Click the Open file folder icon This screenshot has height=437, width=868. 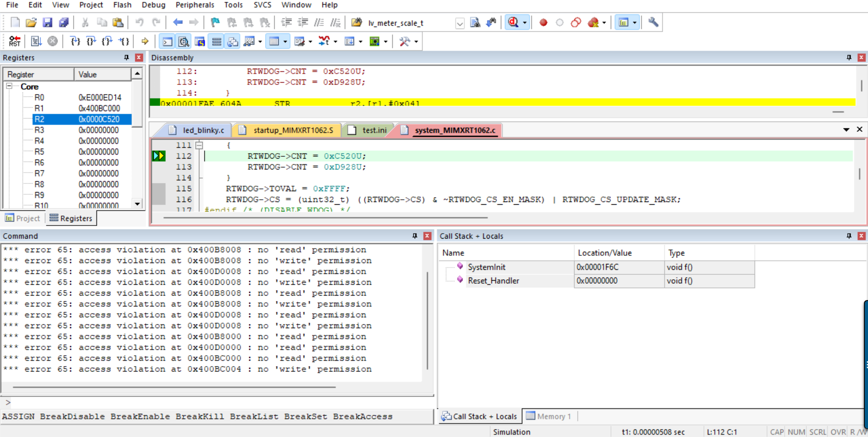[x=31, y=23]
